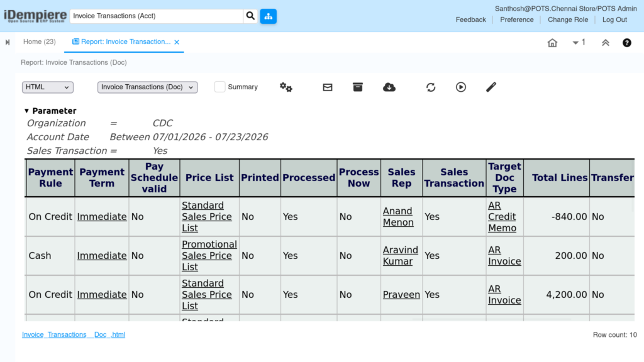Click Immediate link in the Cash row

click(x=102, y=256)
